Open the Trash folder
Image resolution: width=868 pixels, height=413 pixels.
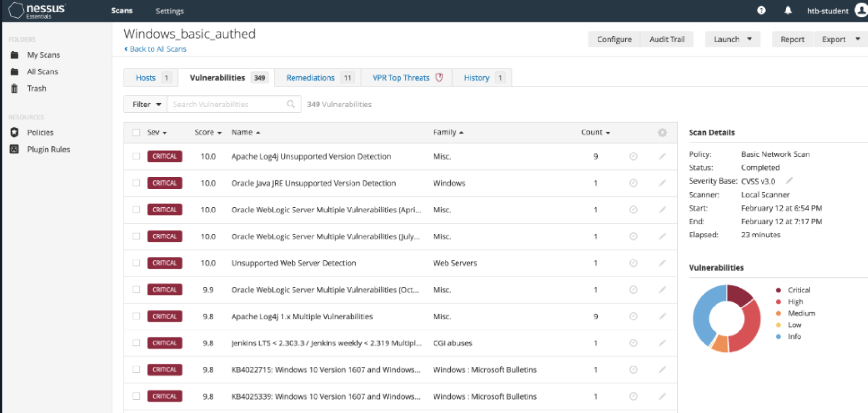[36, 88]
